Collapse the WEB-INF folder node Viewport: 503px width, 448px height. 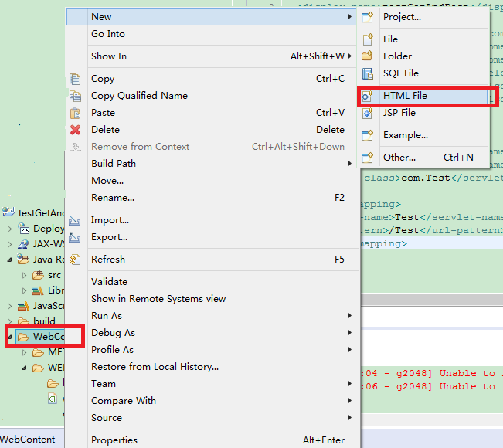click(x=25, y=368)
